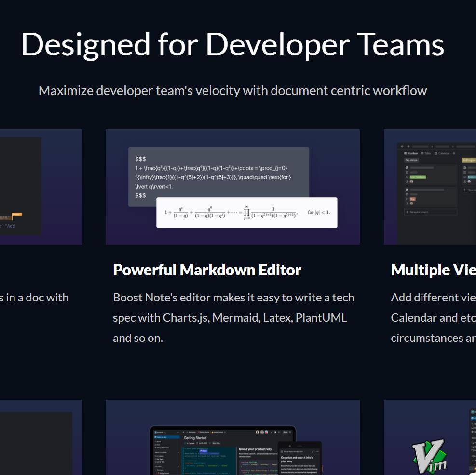Click the back arrow in the Kanban preview
Image resolution: width=476 pixels, height=475 pixels.
(x=402, y=146)
